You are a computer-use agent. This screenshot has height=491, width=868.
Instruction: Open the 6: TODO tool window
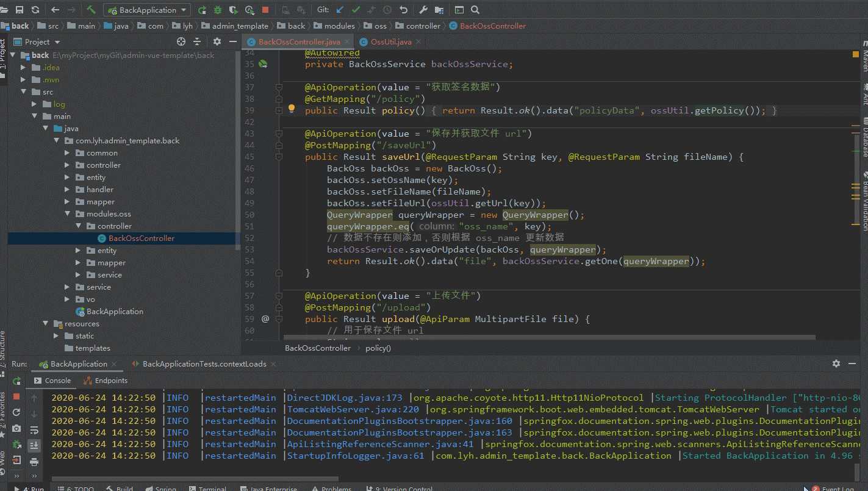point(76,489)
